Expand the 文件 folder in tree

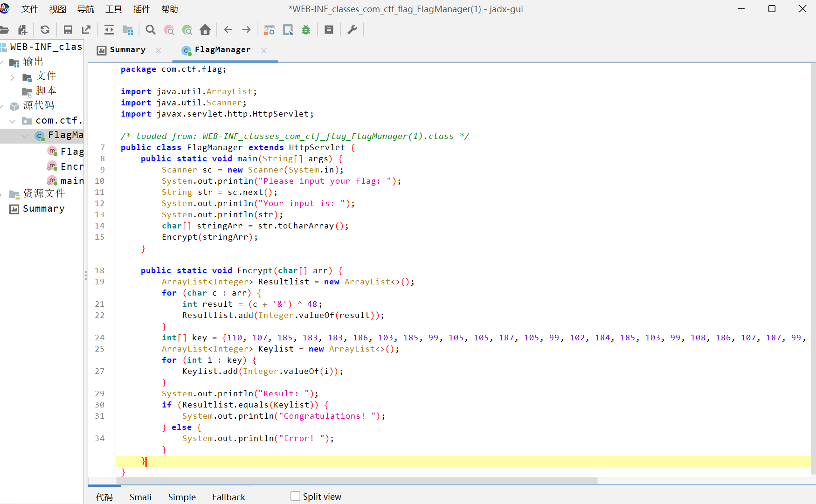pyautogui.click(x=13, y=77)
